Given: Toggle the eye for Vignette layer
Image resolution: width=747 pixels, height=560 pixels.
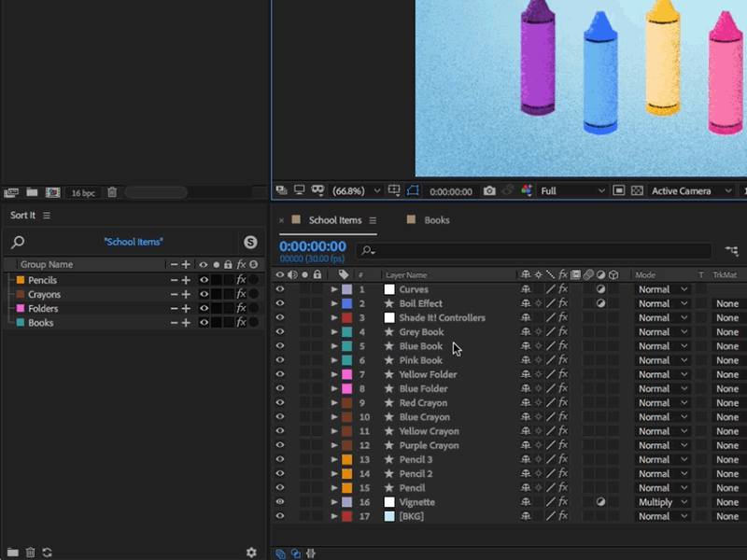Looking at the screenshot, I should click(x=279, y=502).
